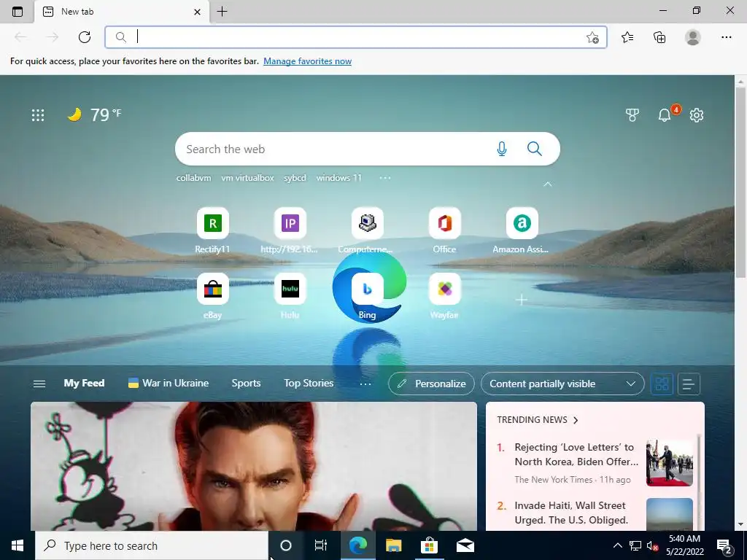The height and width of the screenshot is (560, 747).
Task: Open the Rectify11 quick link
Action: point(212,230)
